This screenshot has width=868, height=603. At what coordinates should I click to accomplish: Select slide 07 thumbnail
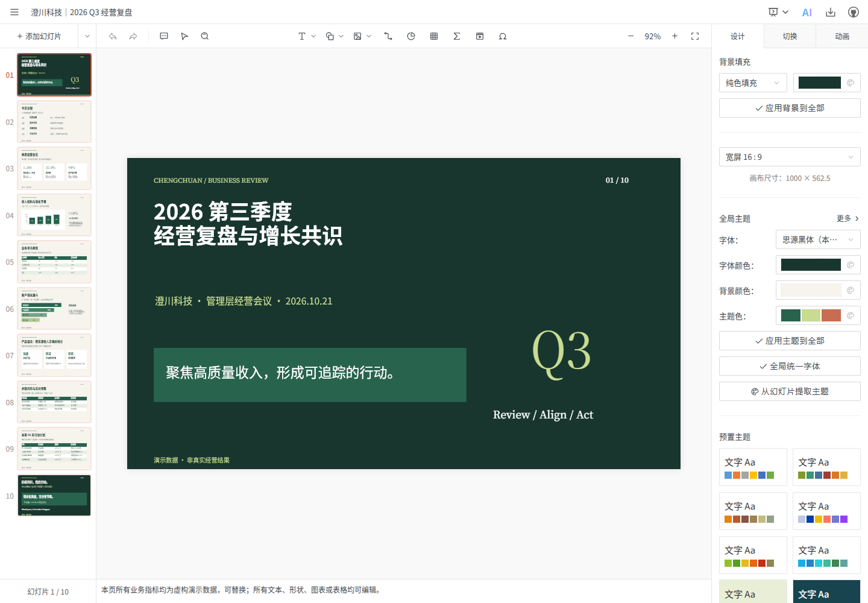point(54,355)
